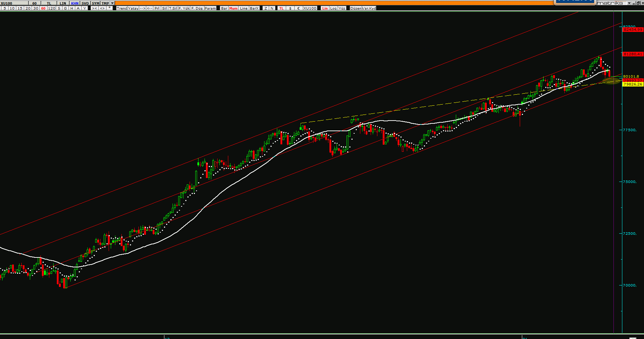644x339 pixels.
Task: Click the left arrow '<--' tool
Action: tap(150, 8)
